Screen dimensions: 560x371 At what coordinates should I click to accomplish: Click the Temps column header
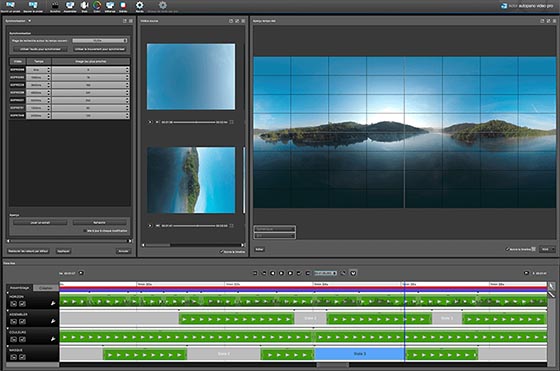coord(39,61)
